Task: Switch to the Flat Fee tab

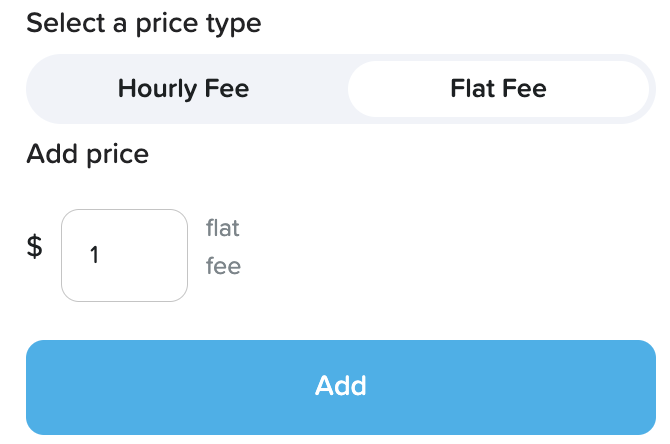Action: [x=498, y=89]
